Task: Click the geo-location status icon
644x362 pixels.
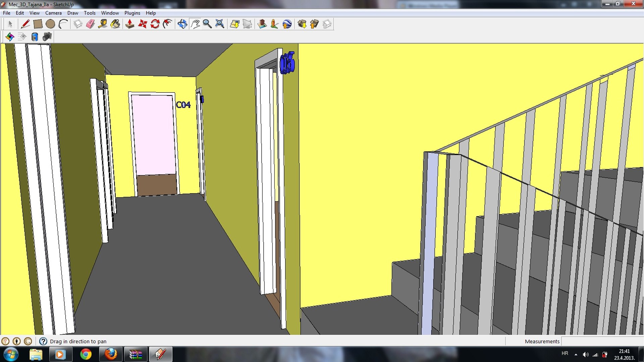Action: [x=5, y=341]
